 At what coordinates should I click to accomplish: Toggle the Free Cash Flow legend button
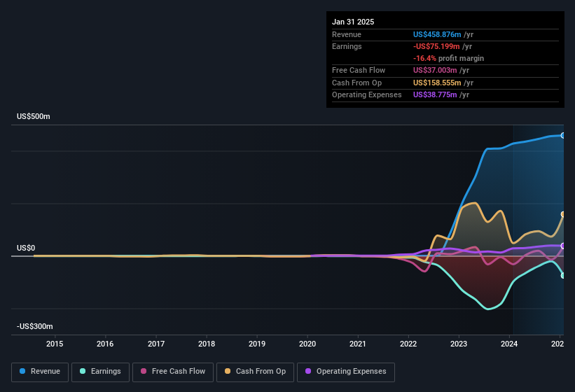click(x=173, y=372)
